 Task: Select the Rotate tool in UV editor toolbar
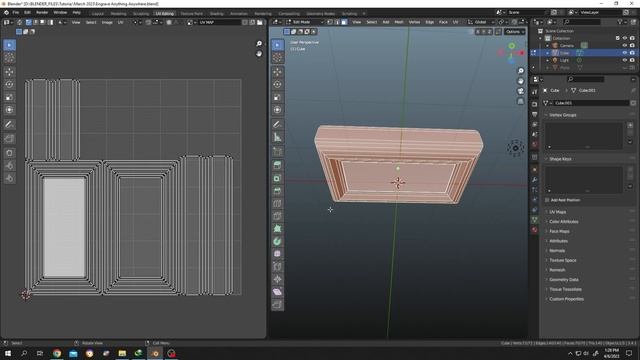9,84
